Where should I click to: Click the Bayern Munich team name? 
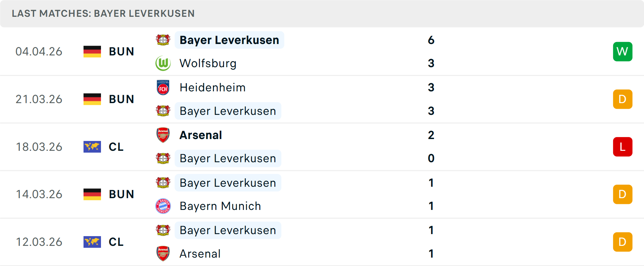(x=220, y=206)
